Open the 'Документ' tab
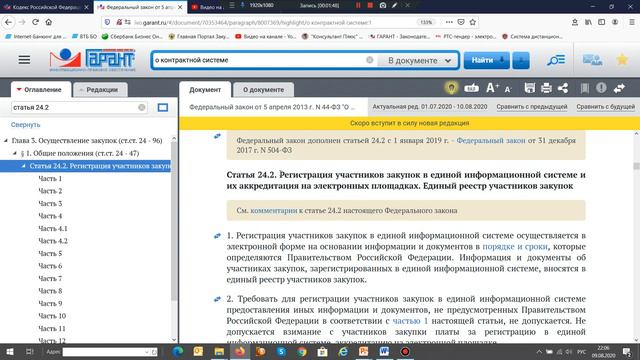Viewport: 640px width, 360px height. tap(205, 89)
